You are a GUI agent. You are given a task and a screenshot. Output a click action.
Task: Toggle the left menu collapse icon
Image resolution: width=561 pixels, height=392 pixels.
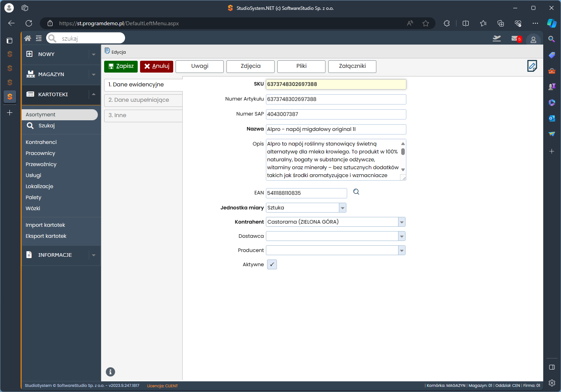coord(39,38)
